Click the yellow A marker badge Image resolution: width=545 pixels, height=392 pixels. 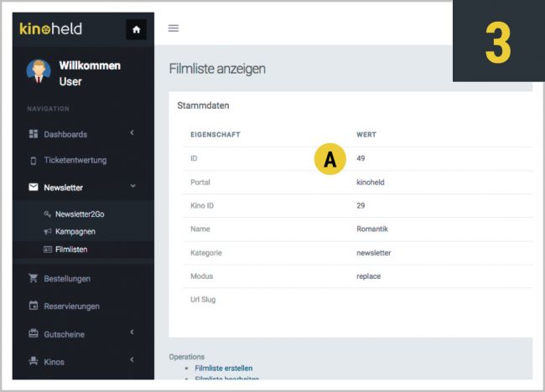click(x=330, y=160)
